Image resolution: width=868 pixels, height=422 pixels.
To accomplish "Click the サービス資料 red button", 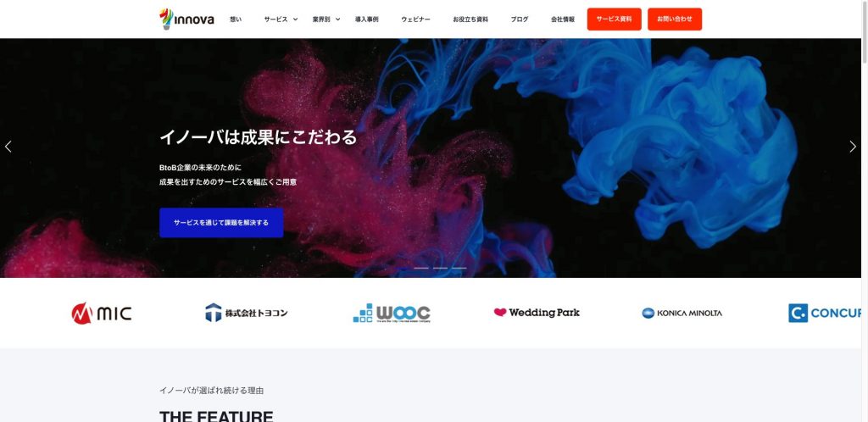I will [614, 19].
